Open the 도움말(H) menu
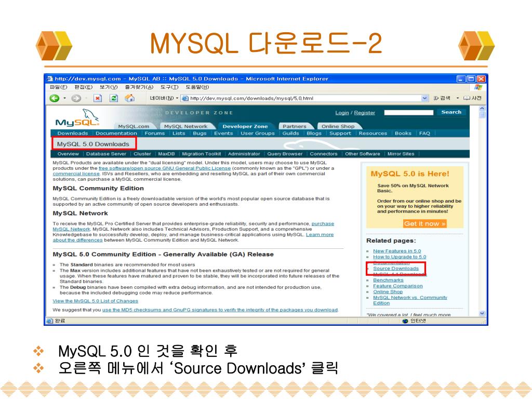The width and height of the screenshot is (532, 399). click(x=197, y=87)
